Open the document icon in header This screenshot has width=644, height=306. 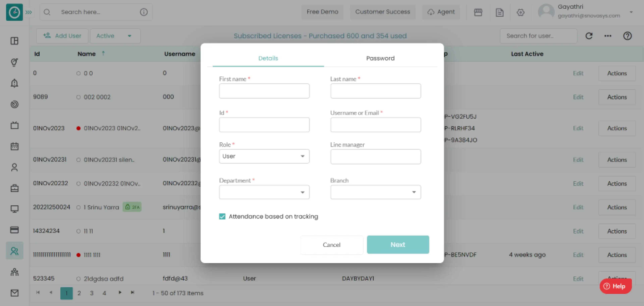point(499,12)
